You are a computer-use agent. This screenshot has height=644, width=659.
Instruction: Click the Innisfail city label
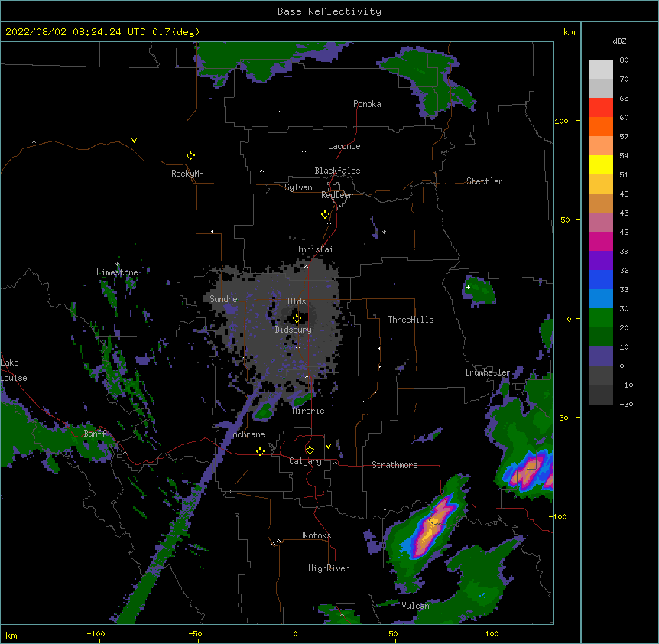pyautogui.click(x=317, y=249)
